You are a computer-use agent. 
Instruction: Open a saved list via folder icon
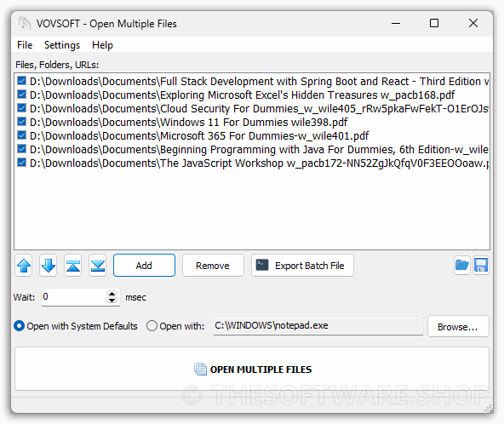click(462, 266)
